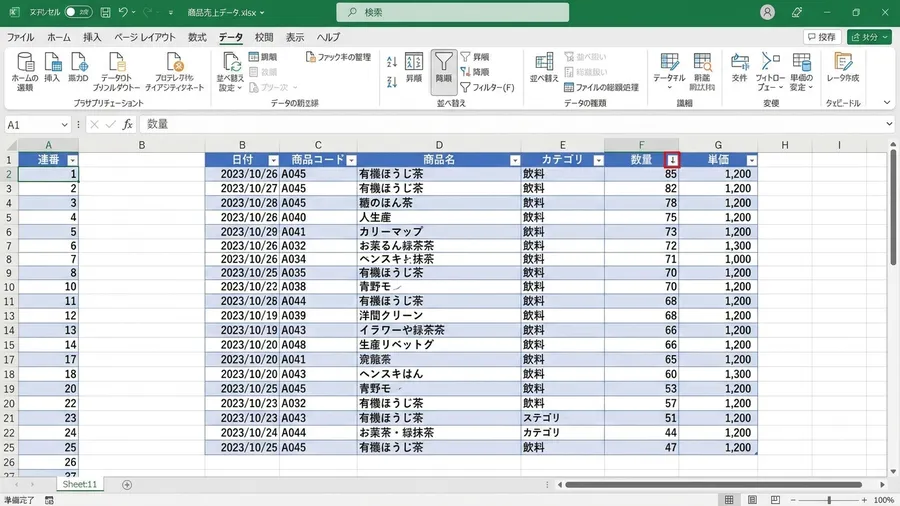The height and width of the screenshot is (506, 900).
Task: Select the cell containing カリーマップ
Action: coord(439,232)
